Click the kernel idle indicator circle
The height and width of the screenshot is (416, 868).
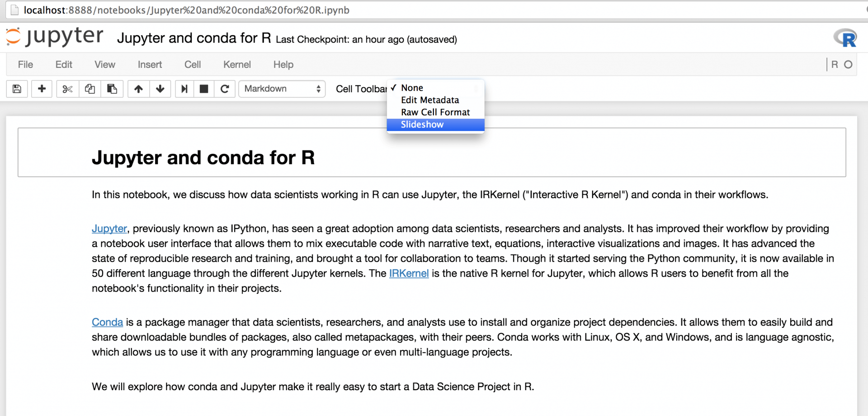(849, 65)
